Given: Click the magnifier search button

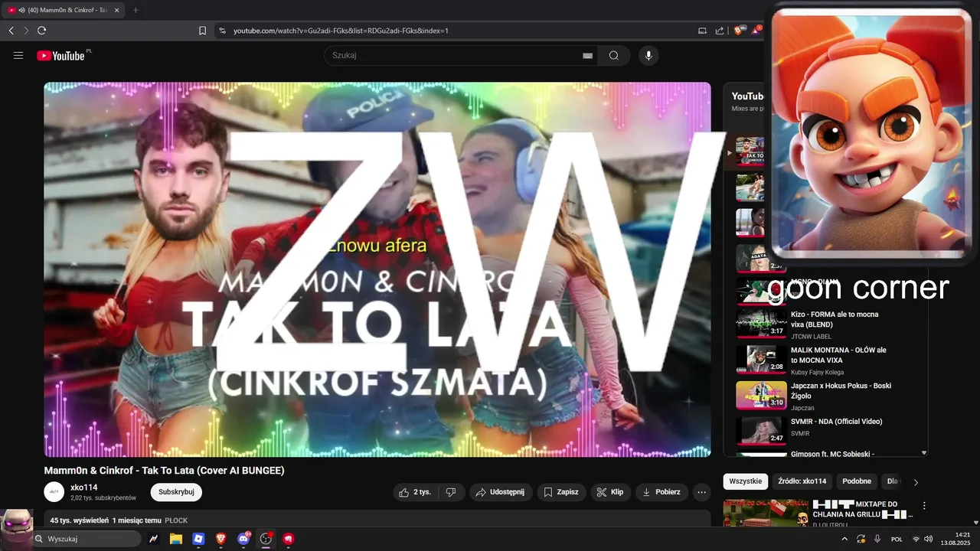Looking at the screenshot, I should click(x=614, y=55).
